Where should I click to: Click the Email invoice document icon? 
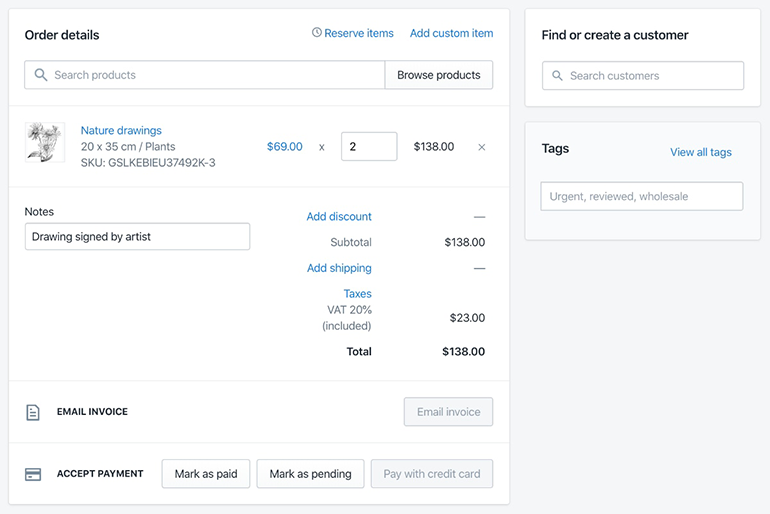tap(33, 412)
